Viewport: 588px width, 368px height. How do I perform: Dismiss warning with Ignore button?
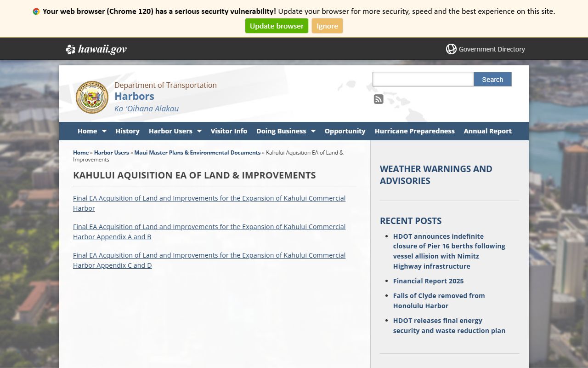[327, 26]
